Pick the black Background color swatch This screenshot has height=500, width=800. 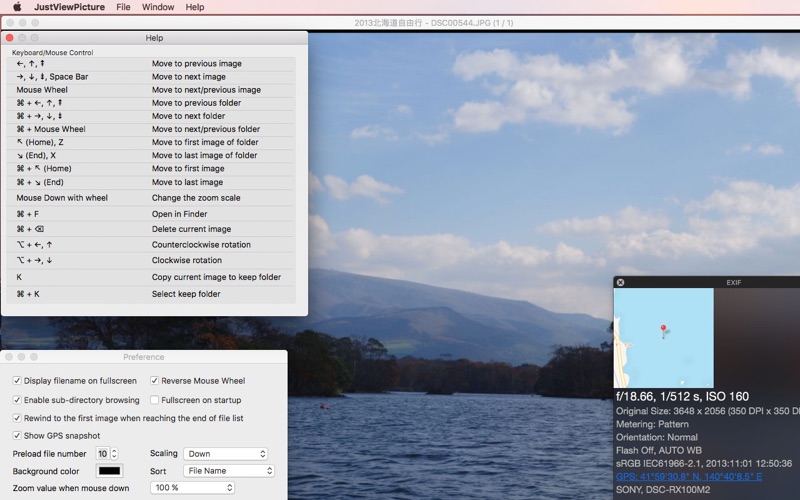pos(109,471)
